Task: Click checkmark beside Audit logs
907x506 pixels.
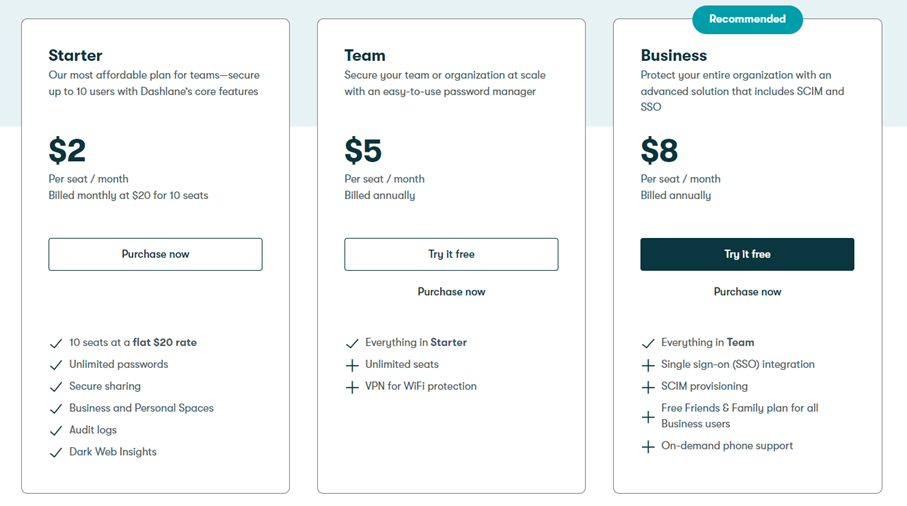Action: [x=56, y=431]
